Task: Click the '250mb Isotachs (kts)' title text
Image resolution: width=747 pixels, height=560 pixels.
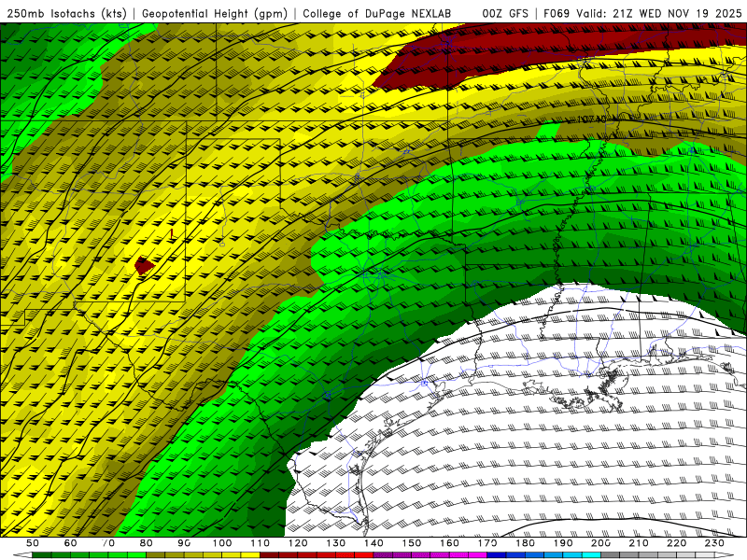Action: pos(67,13)
